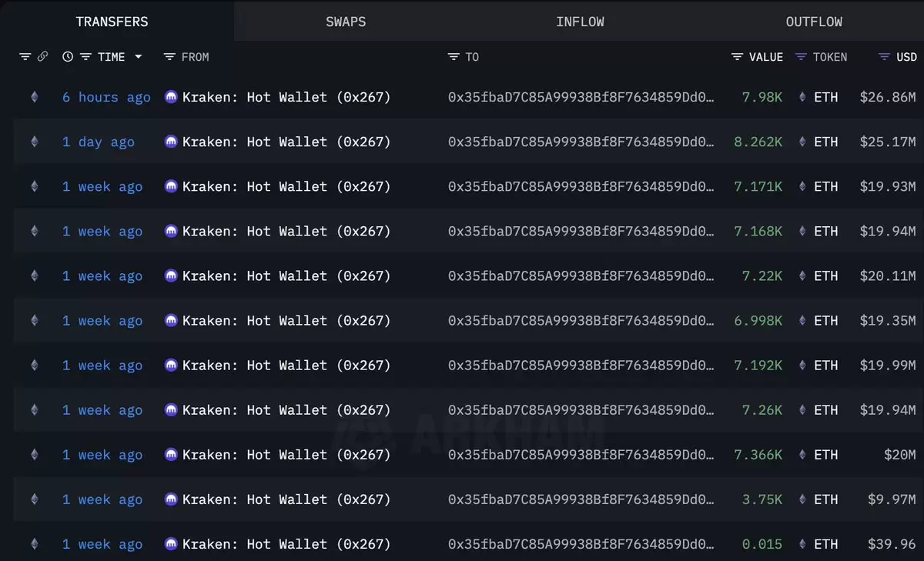
Task: Click Ethereum chain icon in the 6.998K row
Action: pos(34,321)
